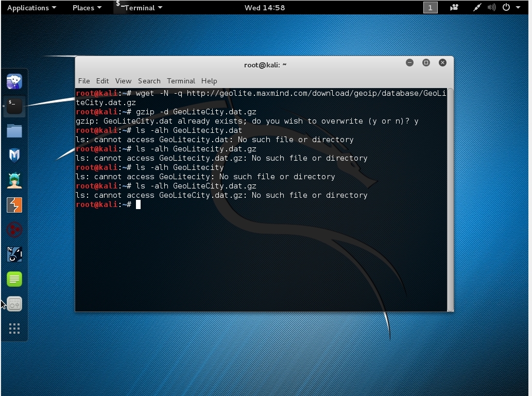Click the power icon in top bar
The width and height of the screenshot is (532, 396).
pyautogui.click(x=506, y=7)
